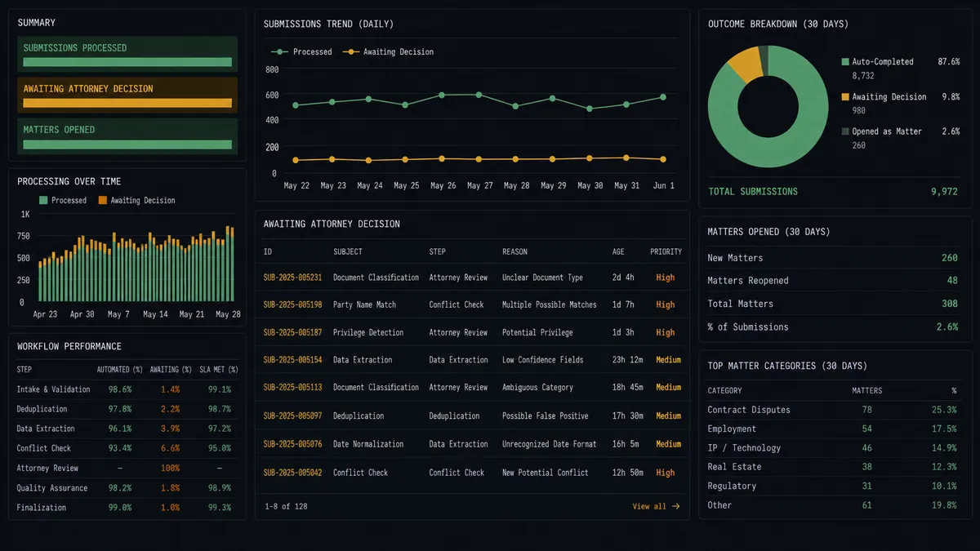This screenshot has height=551, width=980.
Task: Click the Processed data point for May 22
Action: coord(295,105)
